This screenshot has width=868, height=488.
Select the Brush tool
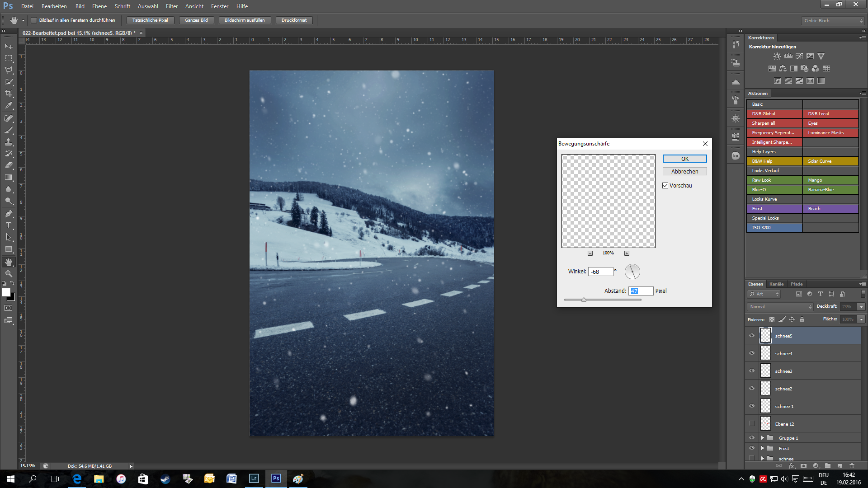pyautogui.click(x=9, y=130)
